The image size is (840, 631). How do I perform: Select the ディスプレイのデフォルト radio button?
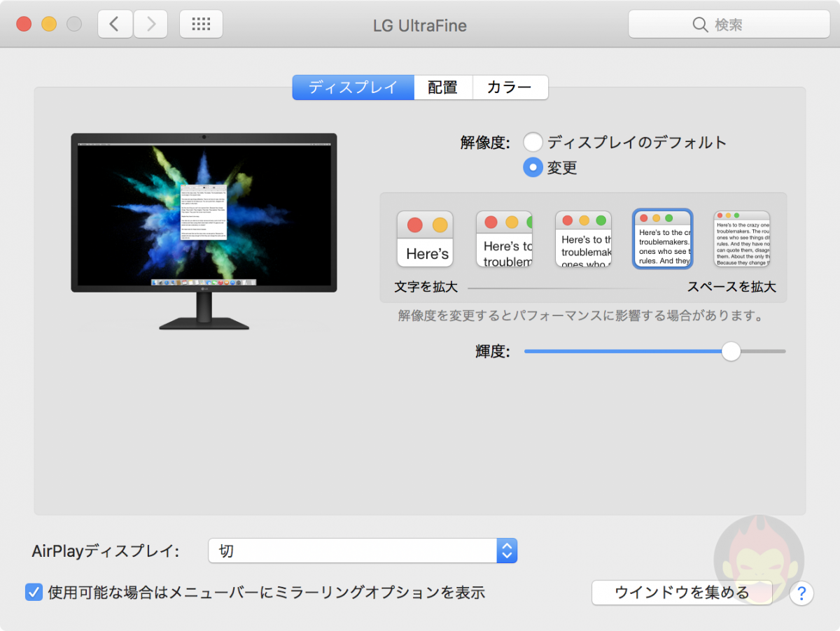533,141
